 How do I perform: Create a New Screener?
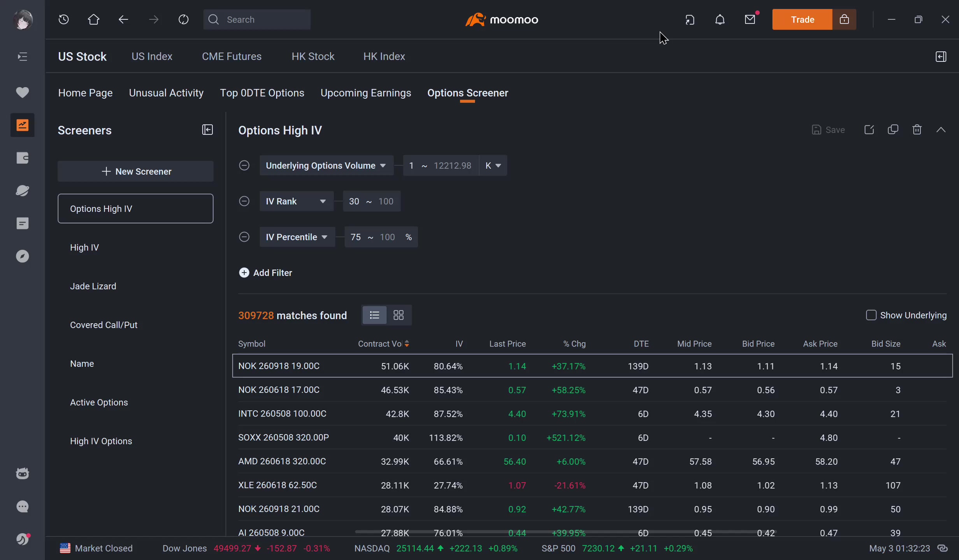click(x=135, y=171)
